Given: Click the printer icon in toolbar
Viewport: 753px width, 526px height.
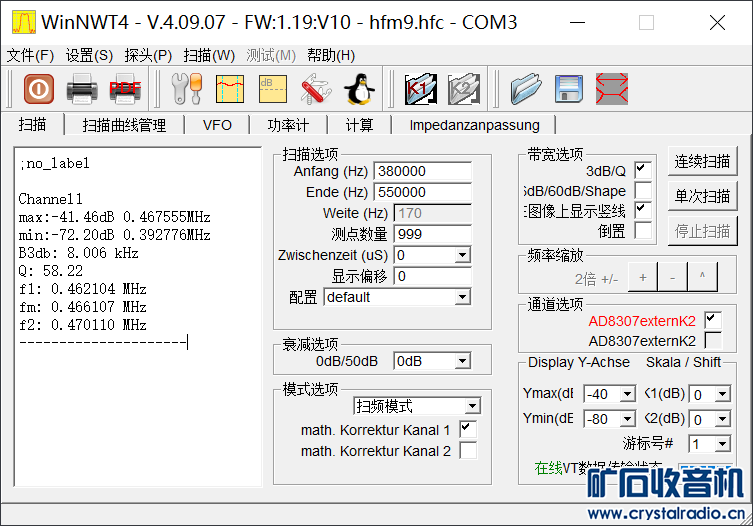Looking at the screenshot, I should click(82, 88).
